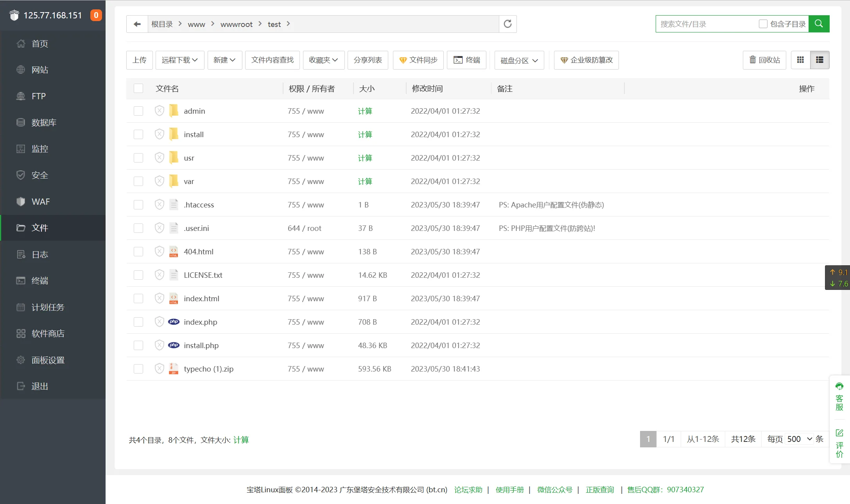The height and width of the screenshot is (504, 850).
Task: Click 计算 beside total file size at the bottom
Action: point(241,440)
